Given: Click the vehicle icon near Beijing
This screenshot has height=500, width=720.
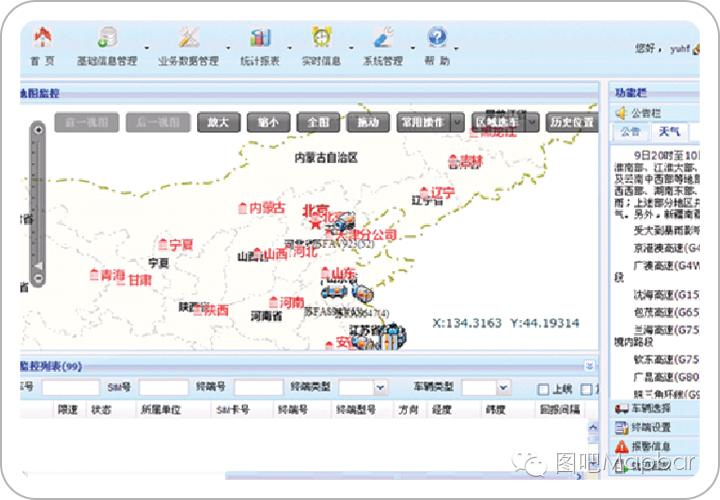Looking at the screenshot, I should pos(343,221).
